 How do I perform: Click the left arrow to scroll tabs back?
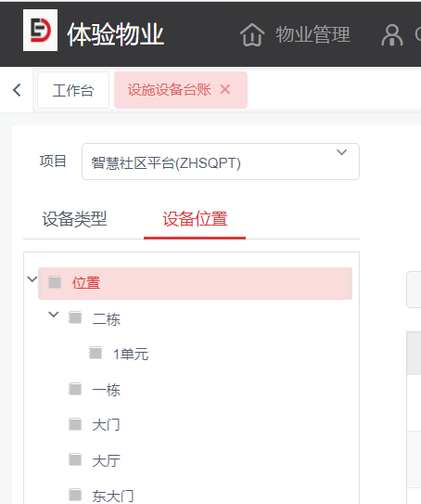pyautogui.click(x=17, y=90)
